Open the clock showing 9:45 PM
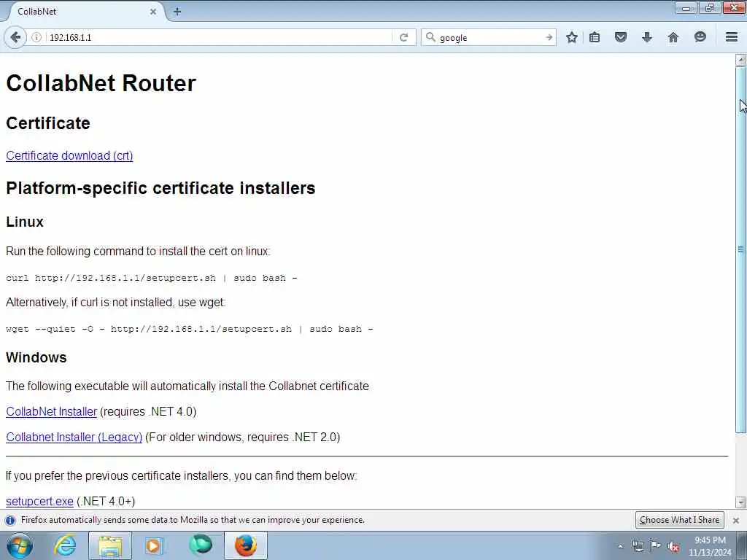 click(710, 546)
